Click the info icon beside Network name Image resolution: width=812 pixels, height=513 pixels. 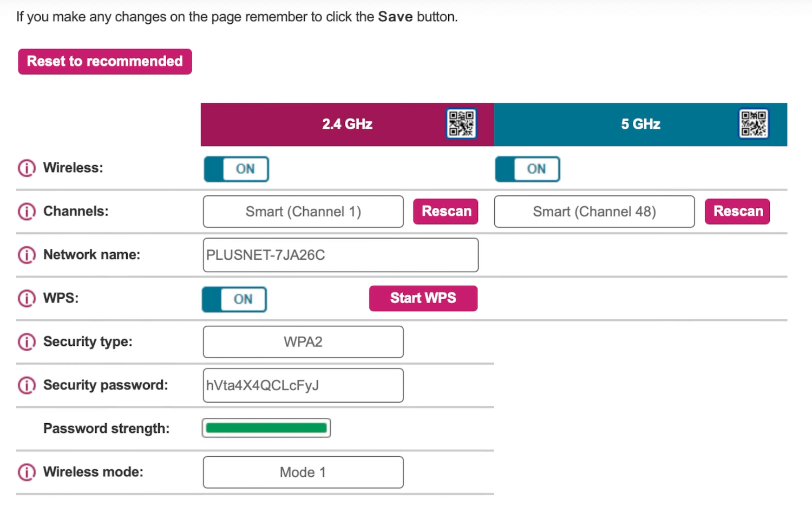pyautogui.click(x=27, y=255)
